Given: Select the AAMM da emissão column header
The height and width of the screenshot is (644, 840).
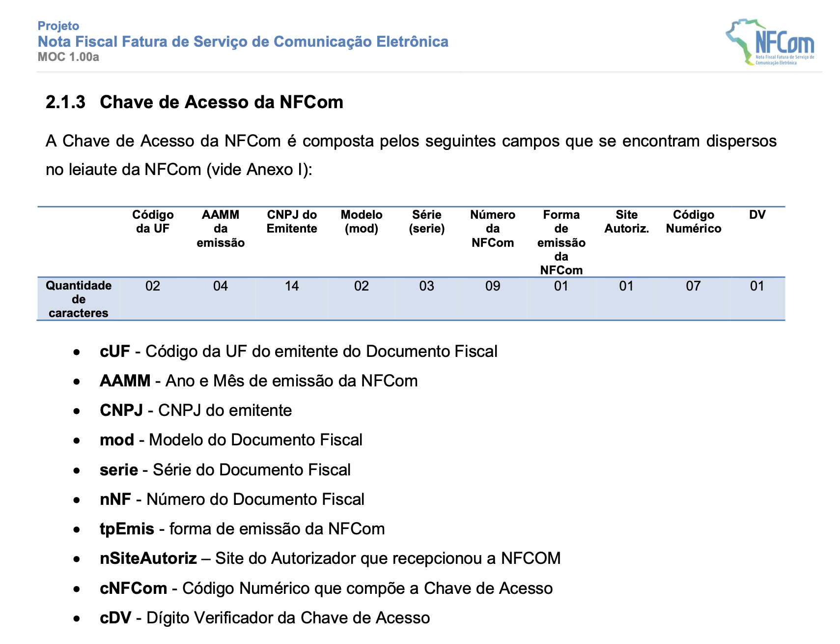Looking at the screenshot, I should pos(221,229).
